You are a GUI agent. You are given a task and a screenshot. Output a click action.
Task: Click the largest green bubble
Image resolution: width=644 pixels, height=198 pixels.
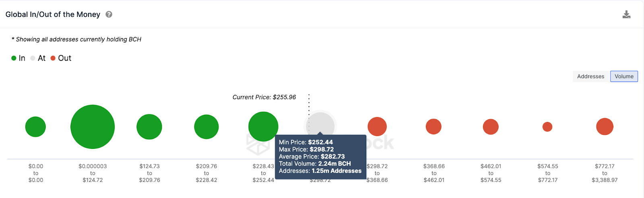[93, 127]
